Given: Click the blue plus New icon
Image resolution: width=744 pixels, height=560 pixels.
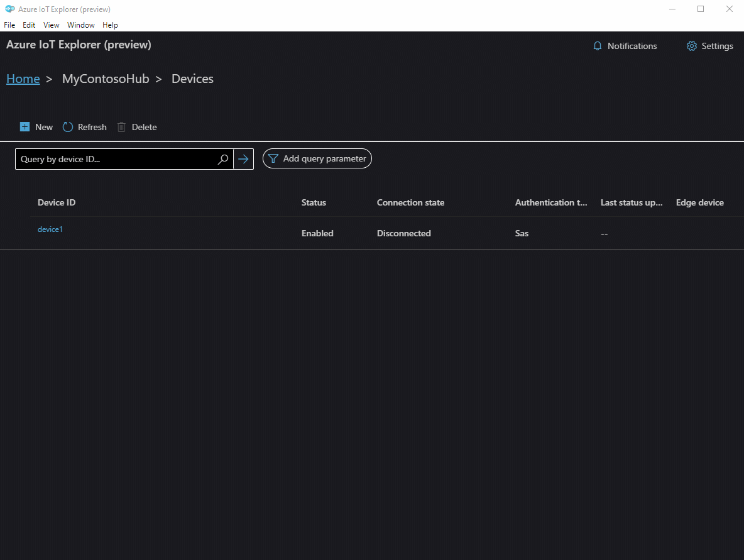Looking at the screenshot, I should 25,127.
